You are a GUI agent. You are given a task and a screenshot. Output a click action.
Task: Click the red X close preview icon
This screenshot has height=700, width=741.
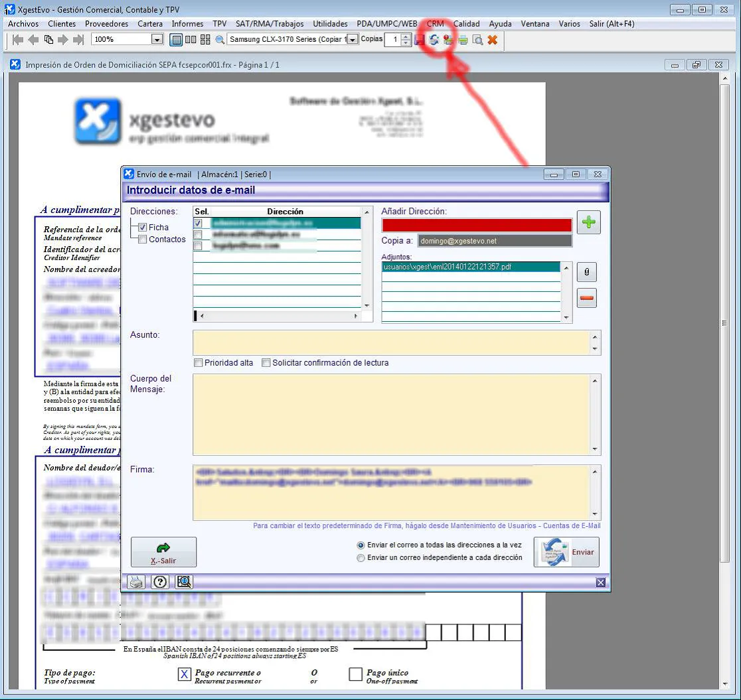[492, 40]
